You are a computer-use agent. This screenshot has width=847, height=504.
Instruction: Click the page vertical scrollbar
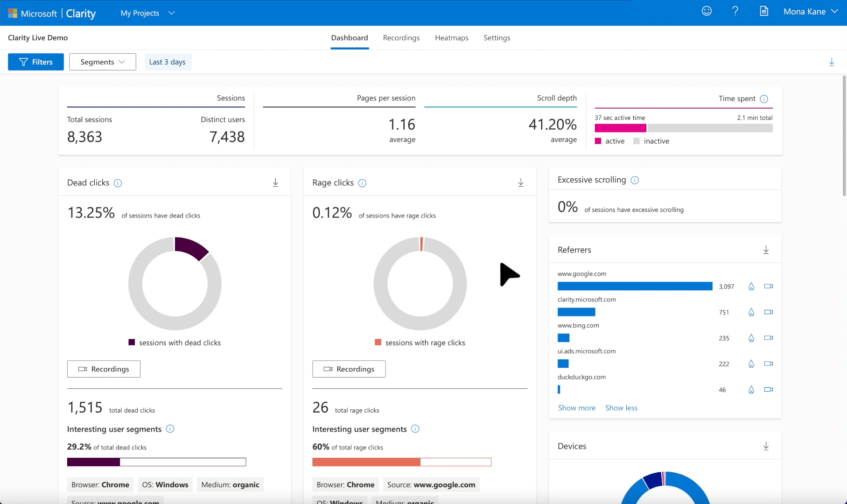coord(844,135)
